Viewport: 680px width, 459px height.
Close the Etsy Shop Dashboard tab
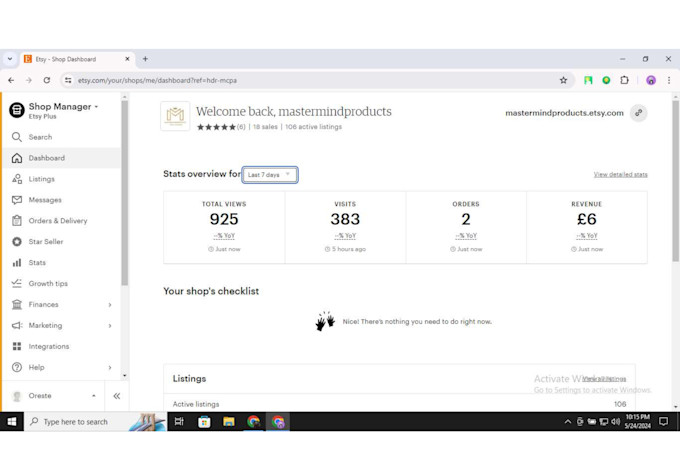[x=128, y=59]
